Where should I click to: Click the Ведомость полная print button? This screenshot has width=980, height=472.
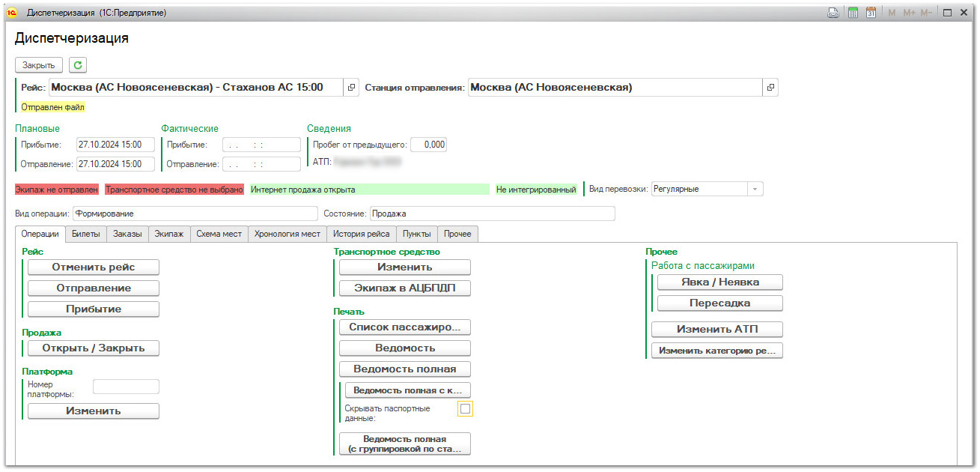pyautogui.click(x=404, y=369)
